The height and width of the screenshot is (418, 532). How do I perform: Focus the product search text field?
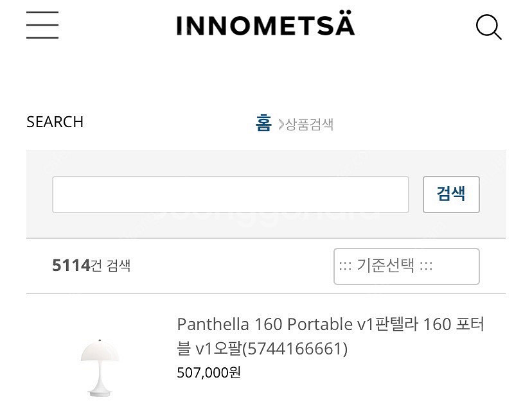coord(230,195)
